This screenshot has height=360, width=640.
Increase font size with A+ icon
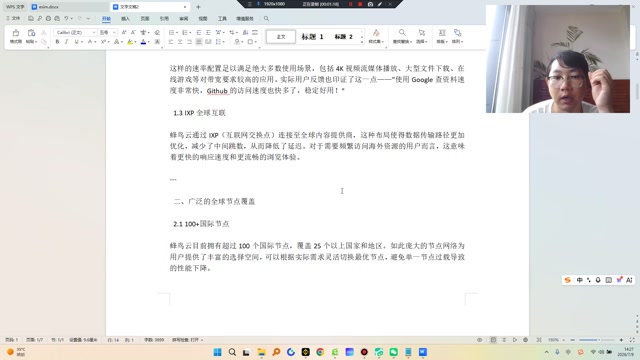[x=124, y=32]
